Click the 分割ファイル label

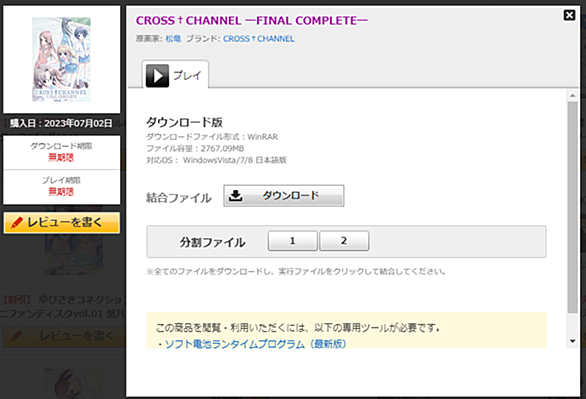[212, 242]
